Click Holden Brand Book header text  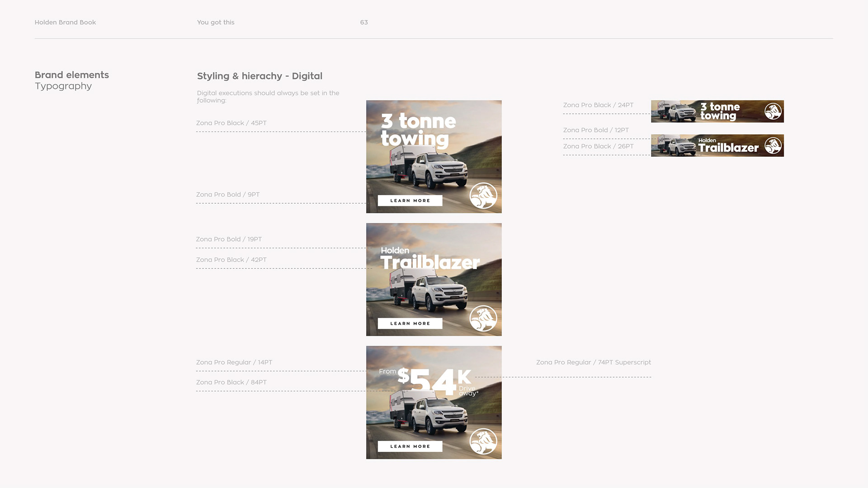pos(65,22)
